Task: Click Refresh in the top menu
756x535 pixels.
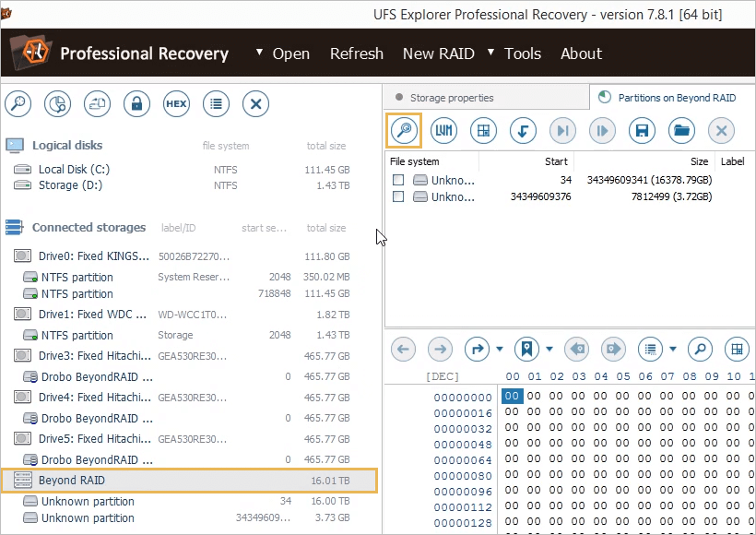Action: coord(357,53)
